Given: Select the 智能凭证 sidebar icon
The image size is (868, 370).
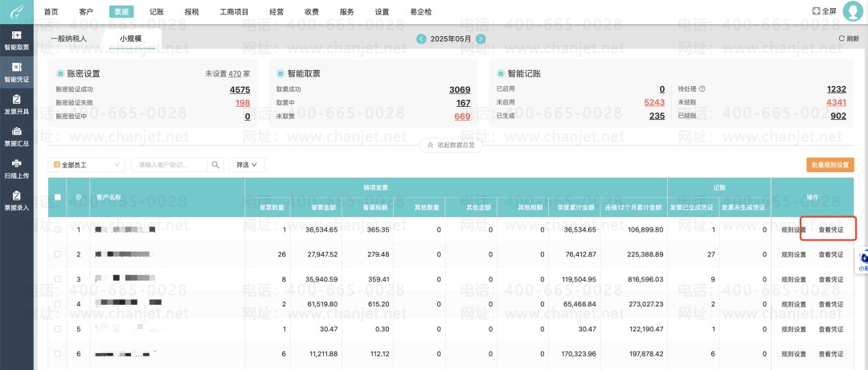Looking at the screenshot, I should (x=17, y=72).
